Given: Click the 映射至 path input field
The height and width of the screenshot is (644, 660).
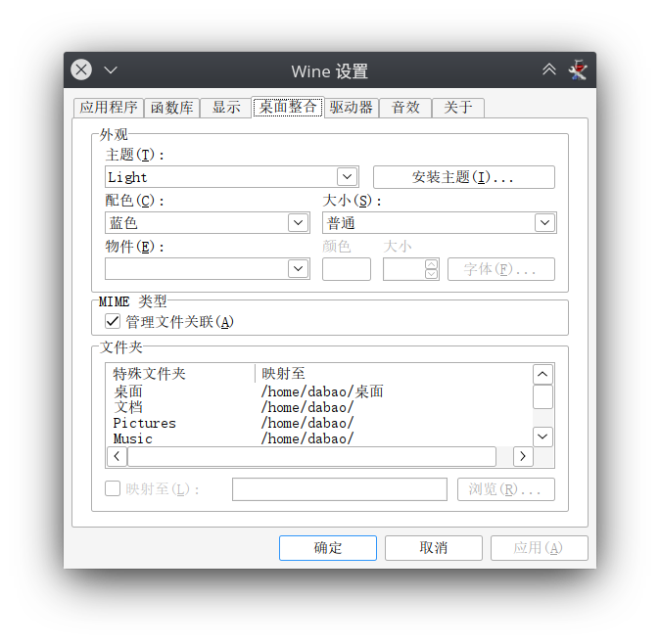Looking at the screenshot, I should pyautogui.click(x=339, y=489).
